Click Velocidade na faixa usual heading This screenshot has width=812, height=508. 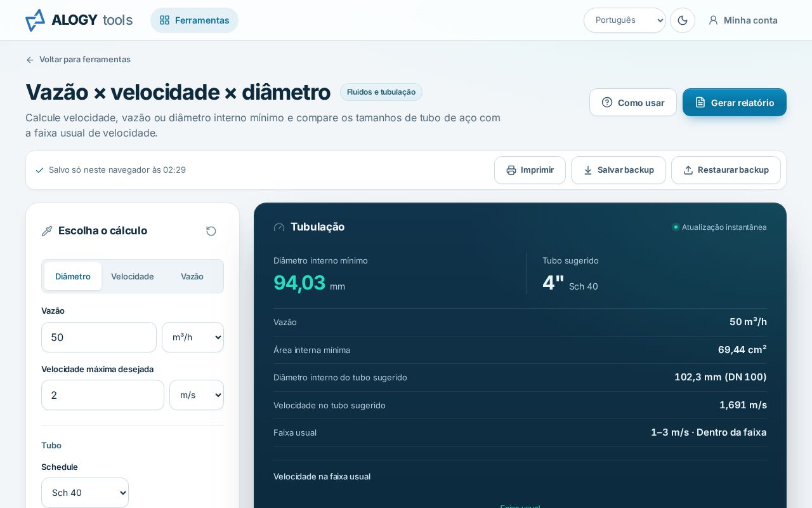point(322,476)
